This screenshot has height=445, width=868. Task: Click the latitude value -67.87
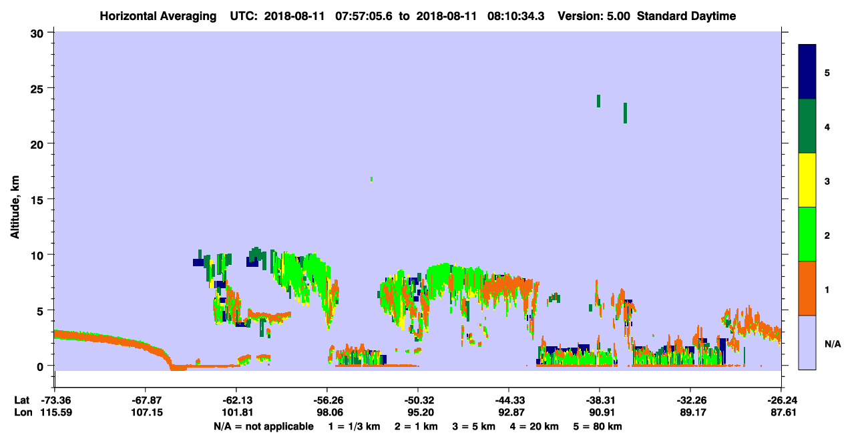point(146,400)
